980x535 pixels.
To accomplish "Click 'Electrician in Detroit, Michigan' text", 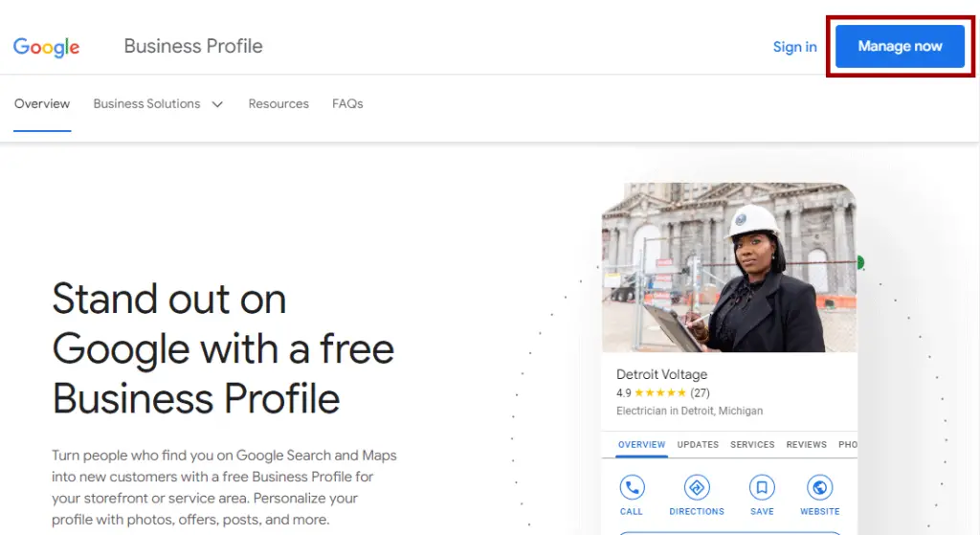I will point(689,412).
